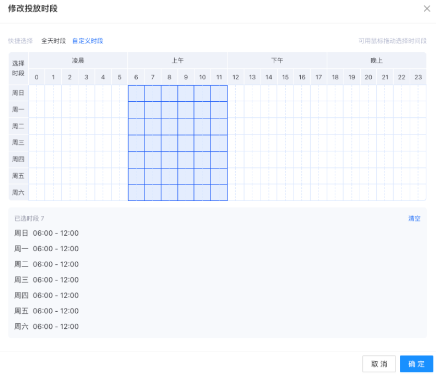Viewport: 436px width, 375px height.
Task: Click the 周二 row label
Action: (18, 126)
